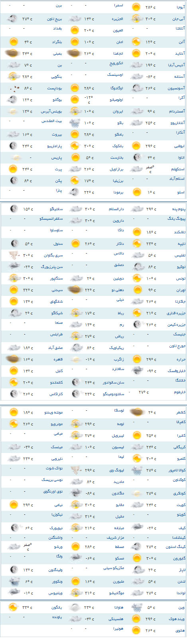Click the sun icon beside ملبورن
The width and height of the screenshot is (187, 644).
click(x=75, y=582)
